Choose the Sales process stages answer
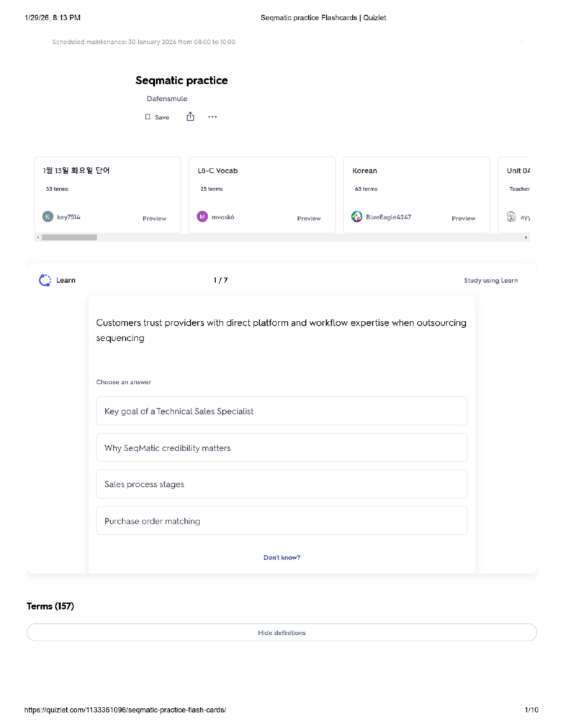Viewport: 563px width, 728px height. pyautogui.click(x=281, y=484)
